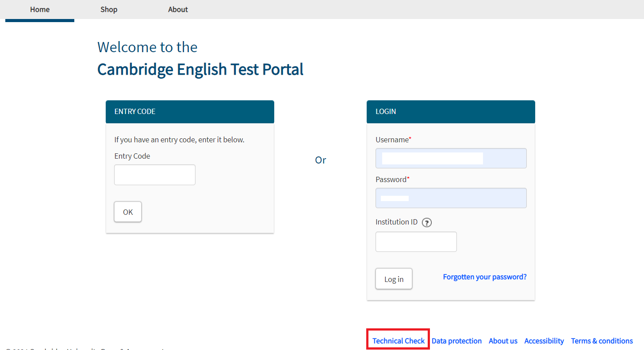Click the LOGIN panel header

pos(451,112)
